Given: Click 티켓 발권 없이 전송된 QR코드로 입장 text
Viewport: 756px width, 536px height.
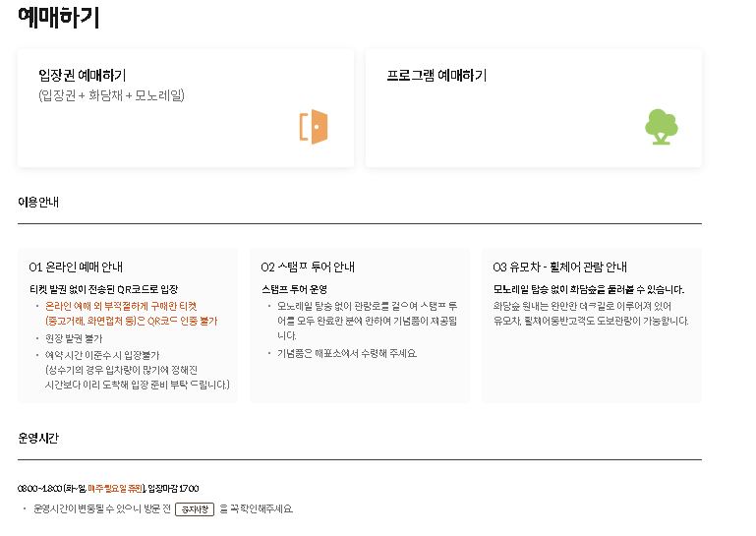Looking at the screenshot, I should click(x=103, y=289).
